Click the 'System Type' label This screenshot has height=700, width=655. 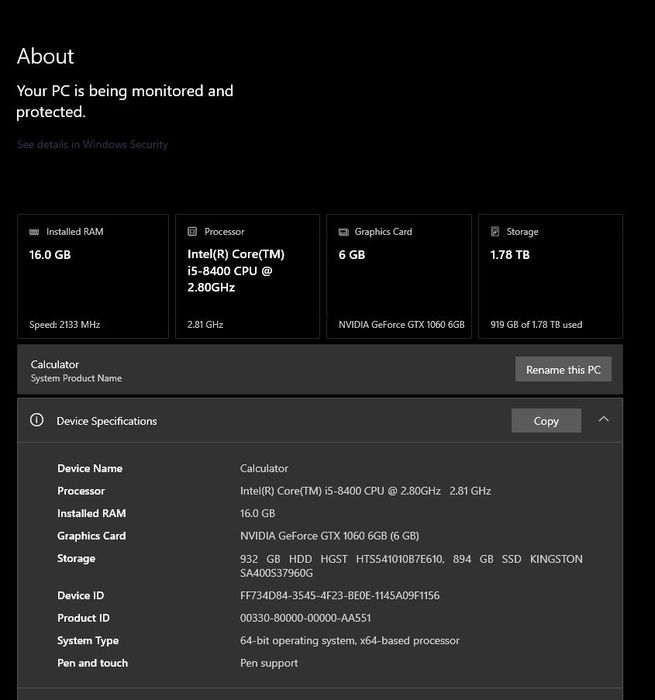click(x=88, y=641)
